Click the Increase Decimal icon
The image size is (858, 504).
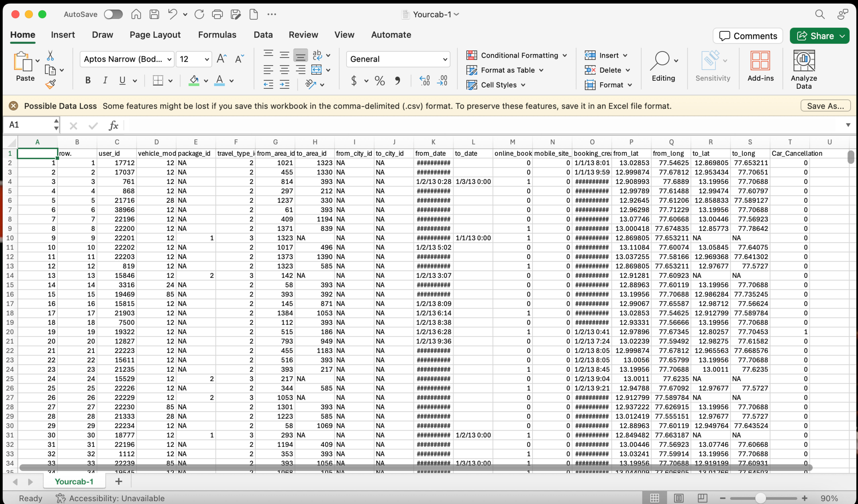[x=424, y=81]
